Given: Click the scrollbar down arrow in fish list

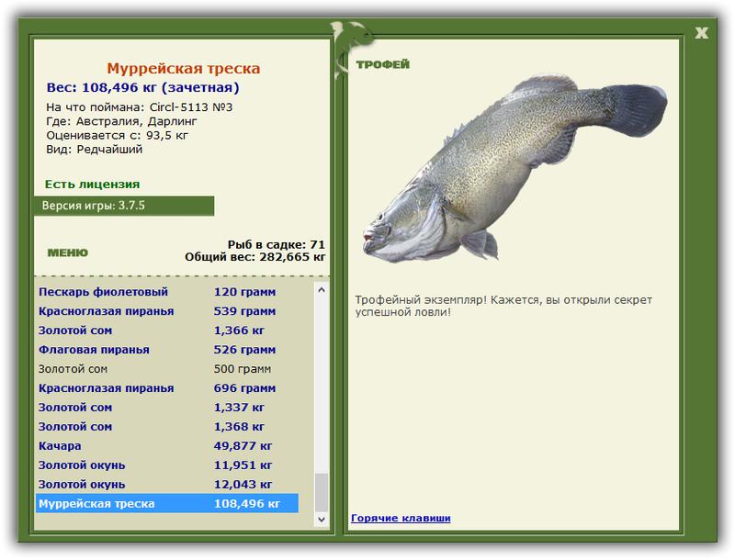Looking at the screenshot, I should tap(322, 519).
